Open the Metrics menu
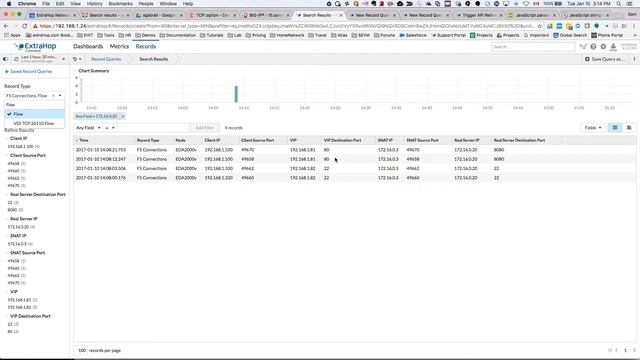This screenshot has width=640, height=360. [119, 47]
